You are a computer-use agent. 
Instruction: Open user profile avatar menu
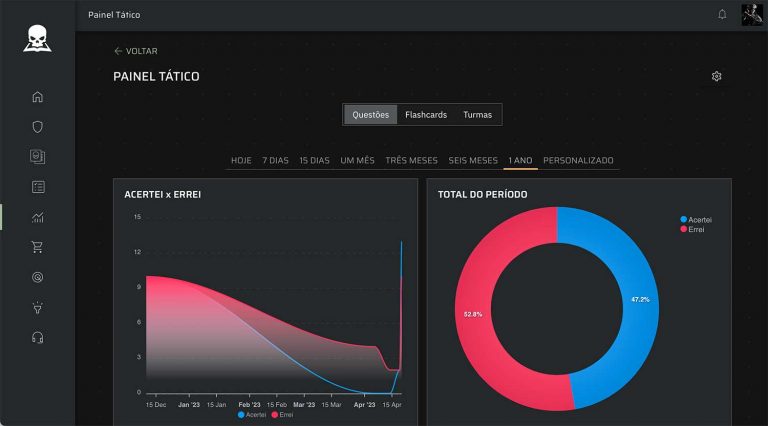752,15
